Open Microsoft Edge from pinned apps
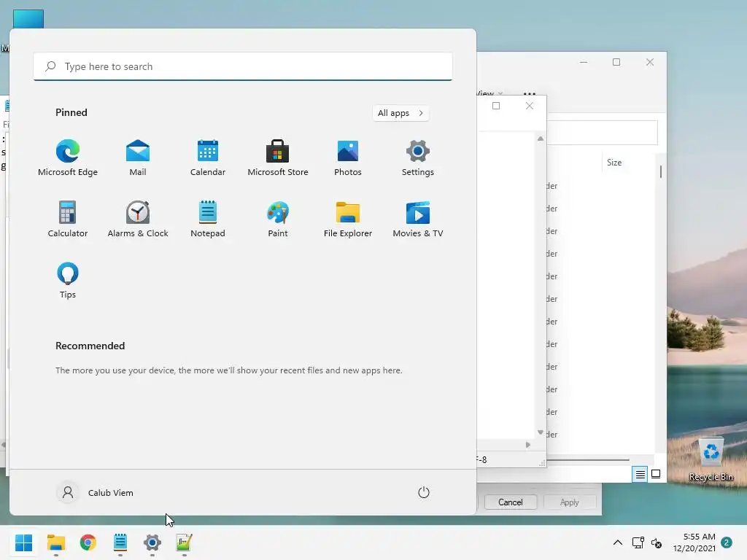Screen dimensions: 747x560 coord(68,158)
